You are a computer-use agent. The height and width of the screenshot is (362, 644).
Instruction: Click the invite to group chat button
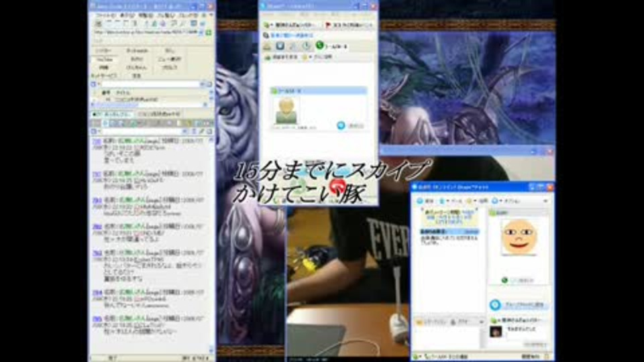pos(519,305)
